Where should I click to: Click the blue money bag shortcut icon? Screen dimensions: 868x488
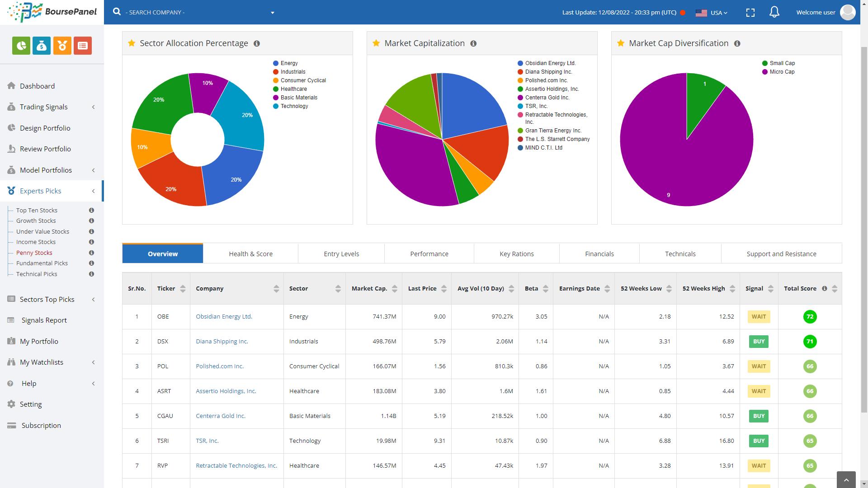(x=42, y=46)
